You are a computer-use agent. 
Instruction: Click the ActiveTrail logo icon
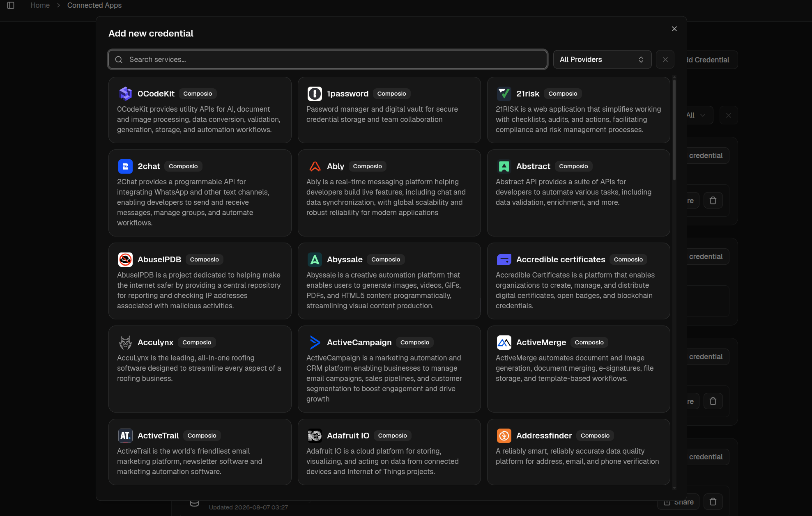point(125,436)
